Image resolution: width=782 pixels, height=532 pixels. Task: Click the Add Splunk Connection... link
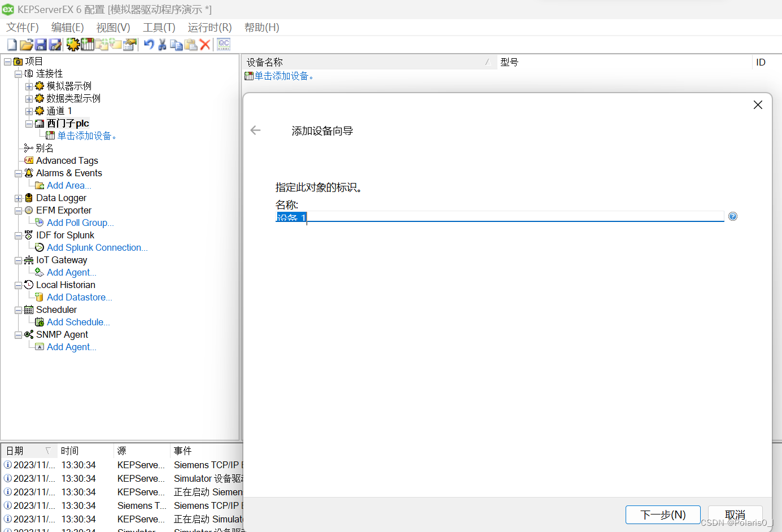pyautogui.click(x=97, y=247)
